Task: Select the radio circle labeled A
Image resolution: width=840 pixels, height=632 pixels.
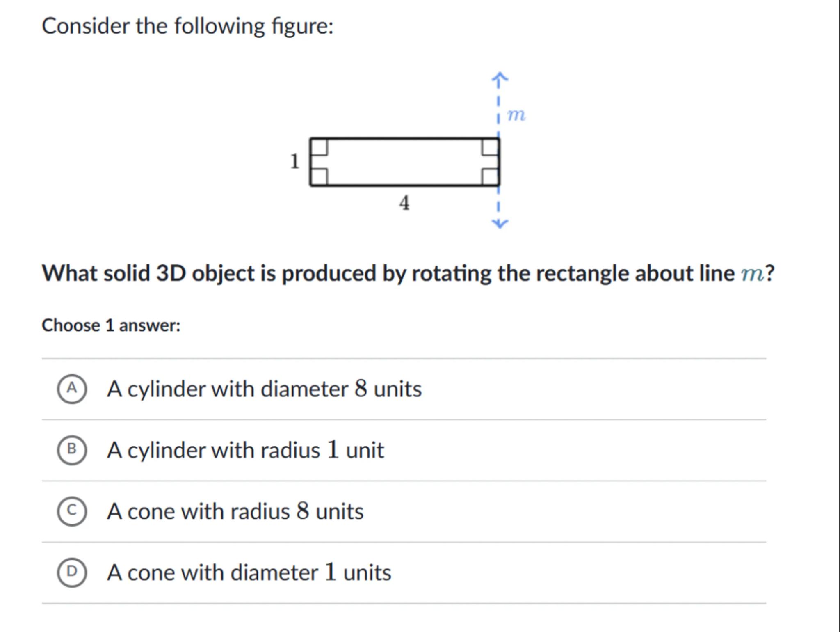Action: pyautogui.click(x=72, y=389)
